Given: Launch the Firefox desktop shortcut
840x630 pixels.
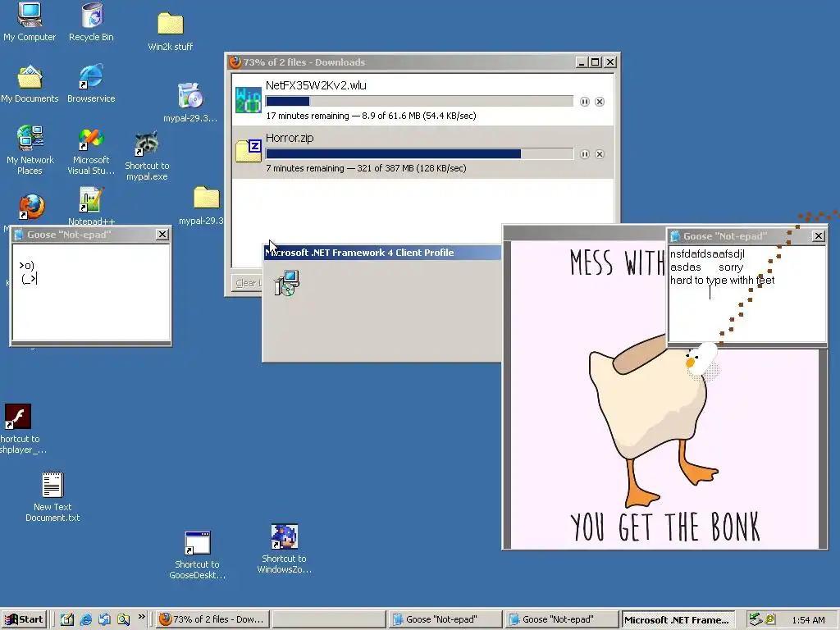Looking at the screenshot, I should tap(32, 207).
